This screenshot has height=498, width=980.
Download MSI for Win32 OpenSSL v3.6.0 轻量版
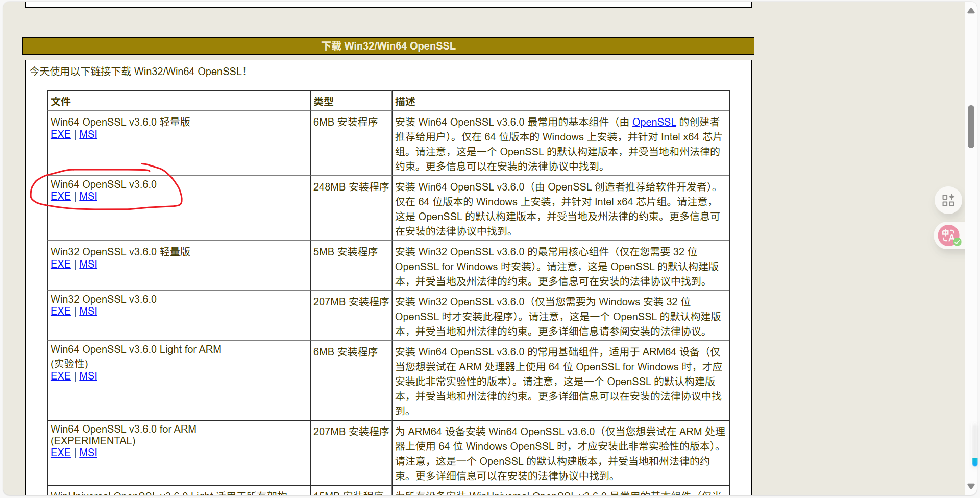click(88, 264)
